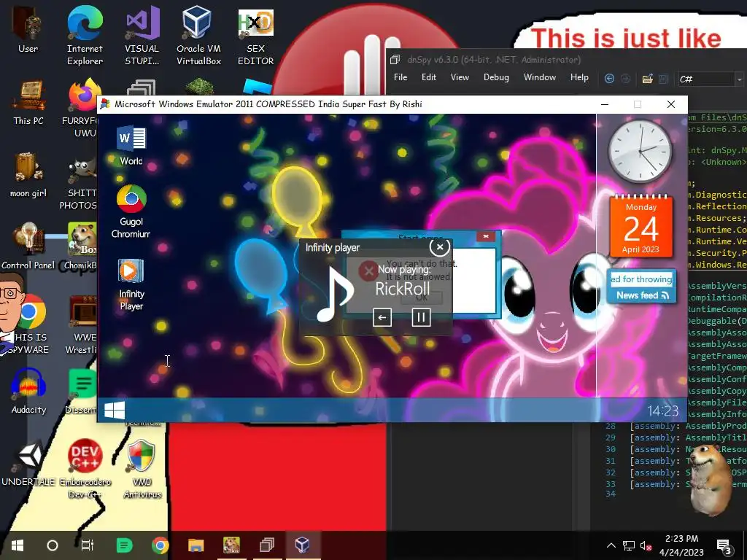
Task: Launch Audacity from the desktop
Action: [x=28, y=392]
